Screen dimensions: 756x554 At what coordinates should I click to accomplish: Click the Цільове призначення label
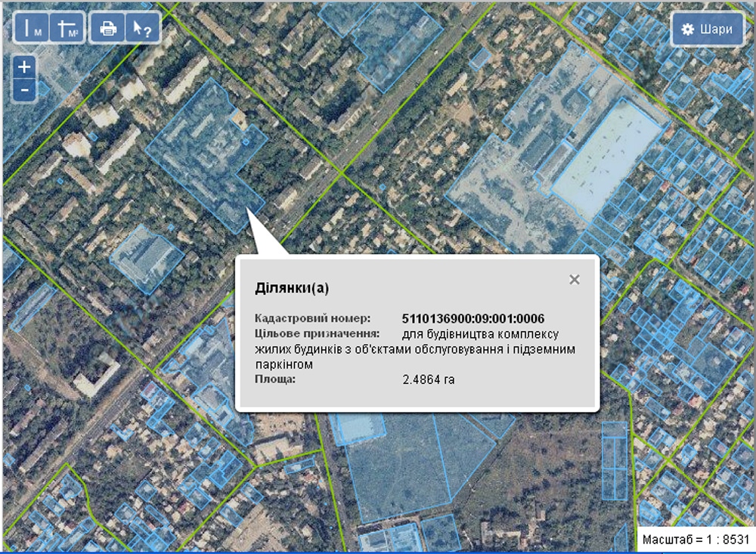[316, 334]
